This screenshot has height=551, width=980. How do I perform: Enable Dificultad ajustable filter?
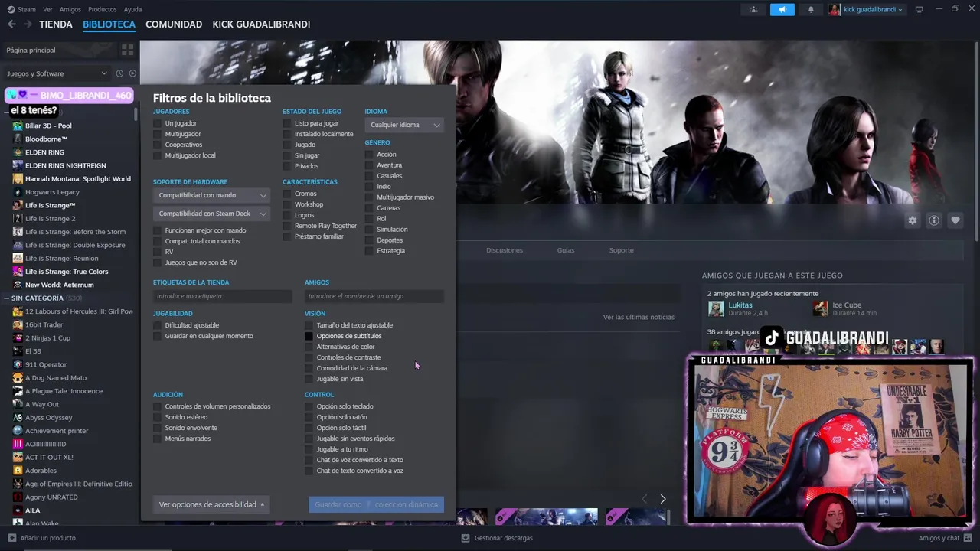click(x=158, y=325)
